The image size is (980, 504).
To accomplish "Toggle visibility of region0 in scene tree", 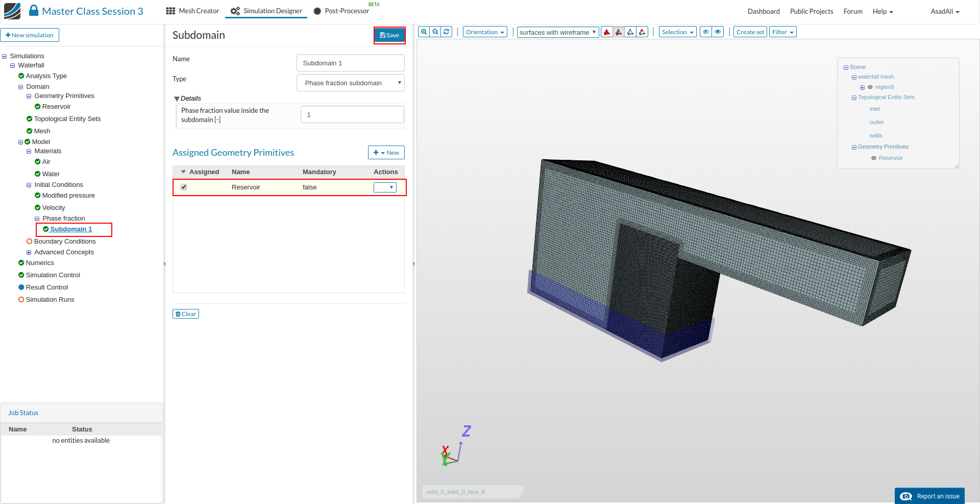I will coord(870,87).
